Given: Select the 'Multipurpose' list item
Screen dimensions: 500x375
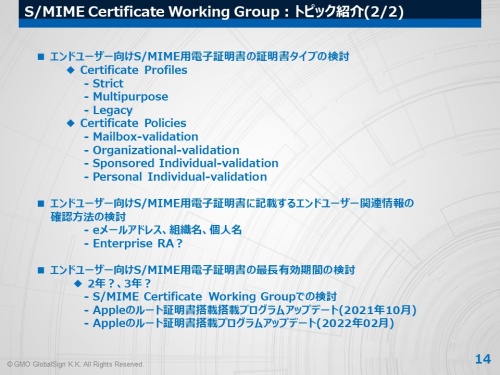Looking at the screenshot, I should point(130,97).
